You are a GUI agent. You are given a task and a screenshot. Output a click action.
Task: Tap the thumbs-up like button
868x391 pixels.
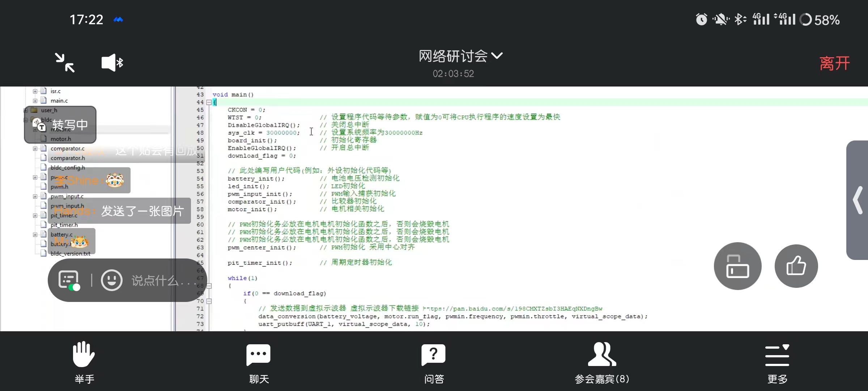tap(796, 266)
